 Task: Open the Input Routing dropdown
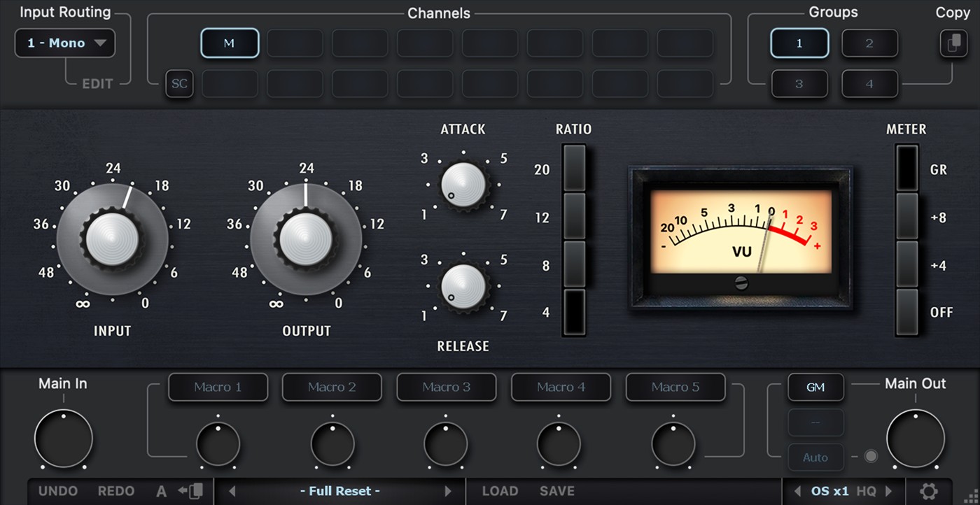[65, 43]
